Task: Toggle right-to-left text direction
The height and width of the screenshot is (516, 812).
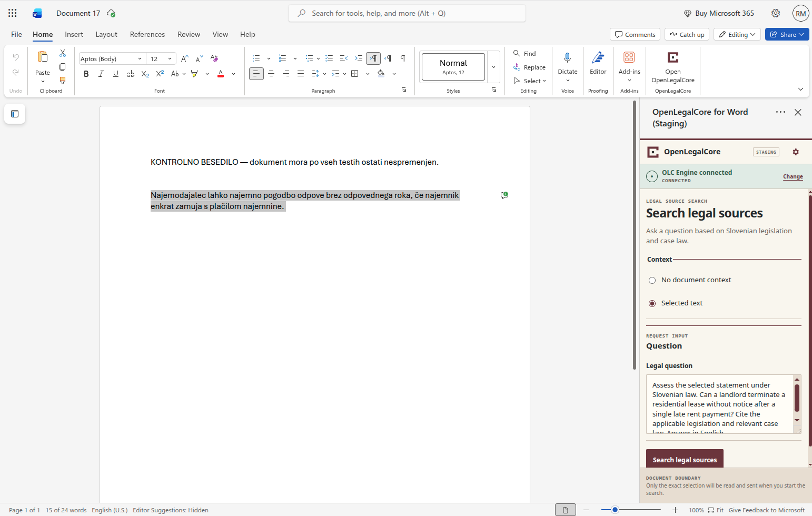Action: pyautogui.click(x=388, y=58)
